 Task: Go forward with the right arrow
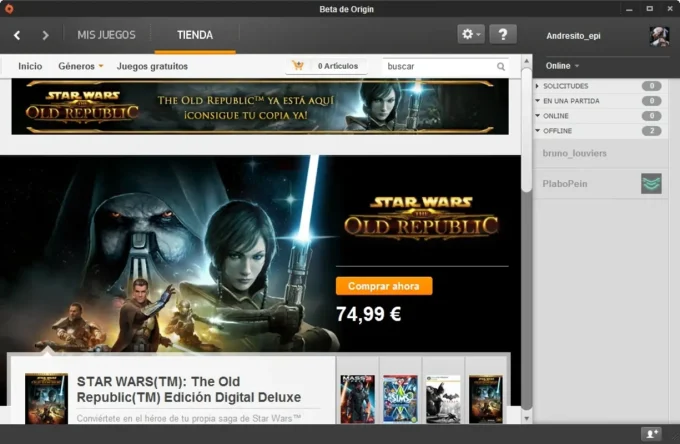pyautogui.click(x=45, y=35)
